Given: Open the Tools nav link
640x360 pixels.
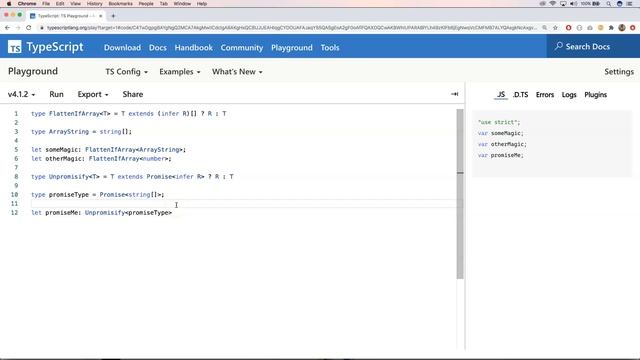Looking at the screenshot, I should click(330, 47).
